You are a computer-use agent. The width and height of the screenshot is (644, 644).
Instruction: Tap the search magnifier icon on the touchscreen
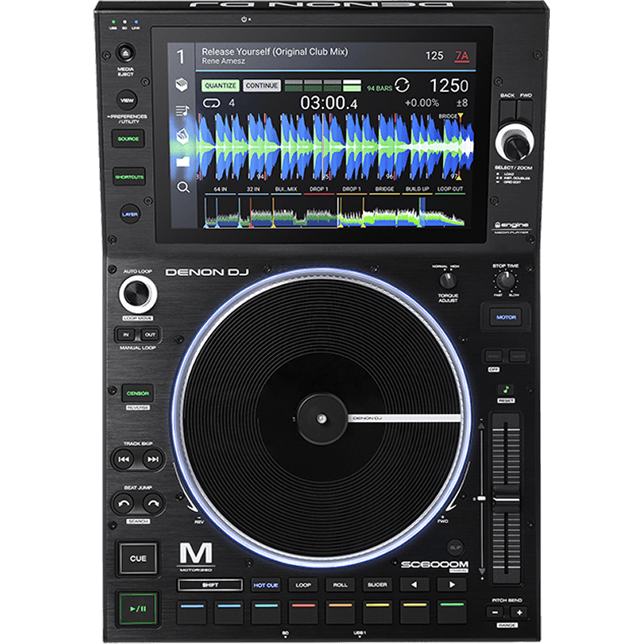pos(184,188)
